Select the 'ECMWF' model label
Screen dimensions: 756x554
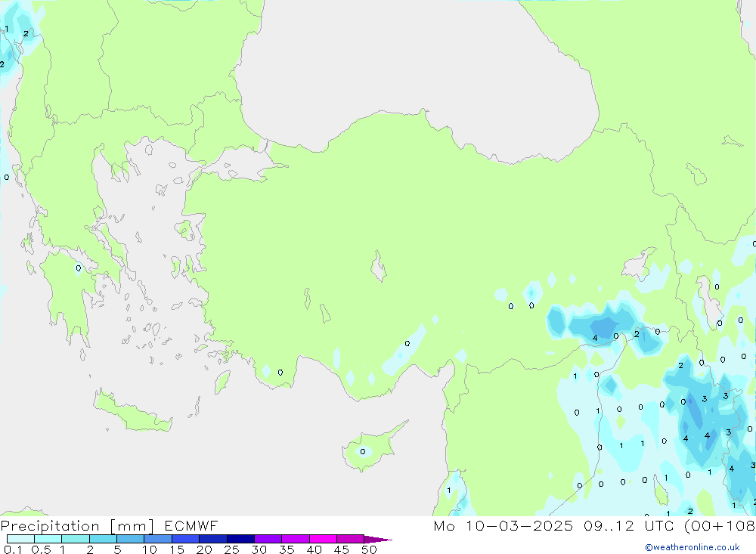tap(191, 525)
